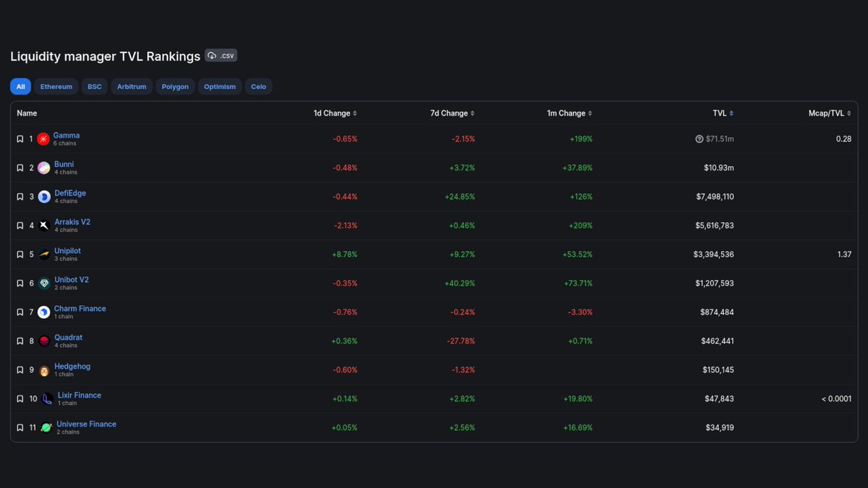This screenshot has height=488, width=868.
Task: Click the Bunni logo icon
Action: (44, 168)
